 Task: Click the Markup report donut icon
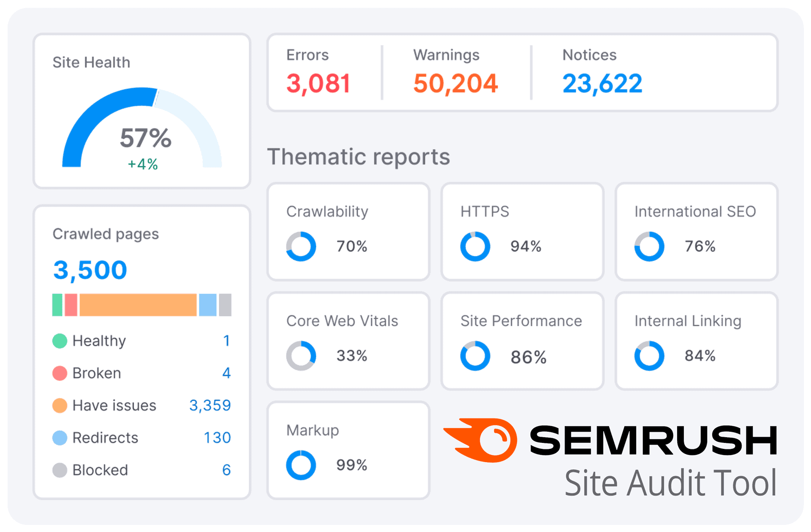click(301, 465)
